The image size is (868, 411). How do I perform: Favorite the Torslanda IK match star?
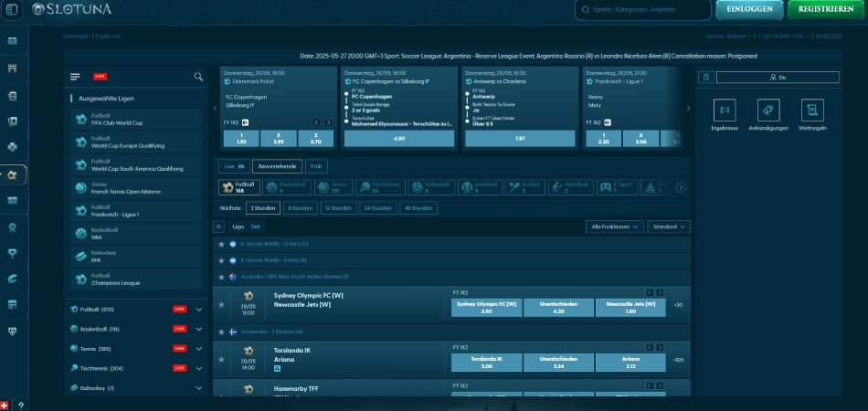tap(221, 360)
